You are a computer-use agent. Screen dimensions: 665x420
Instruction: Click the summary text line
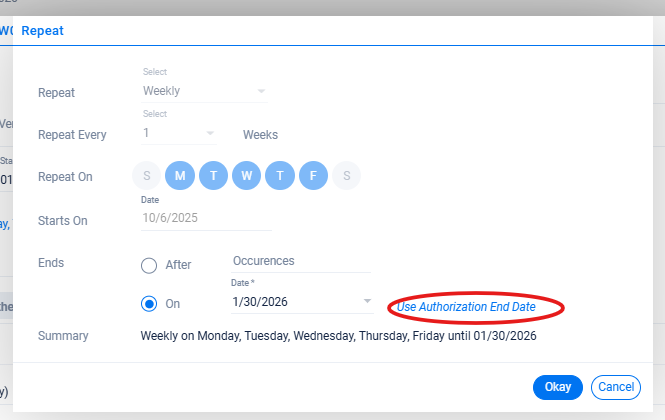(x=338, y=336)
